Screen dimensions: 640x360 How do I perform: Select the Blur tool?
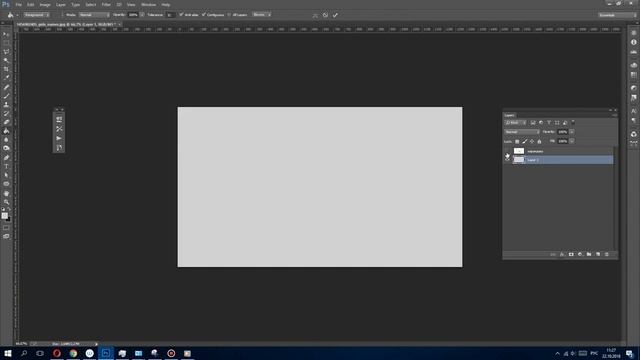tap(6, 140)
